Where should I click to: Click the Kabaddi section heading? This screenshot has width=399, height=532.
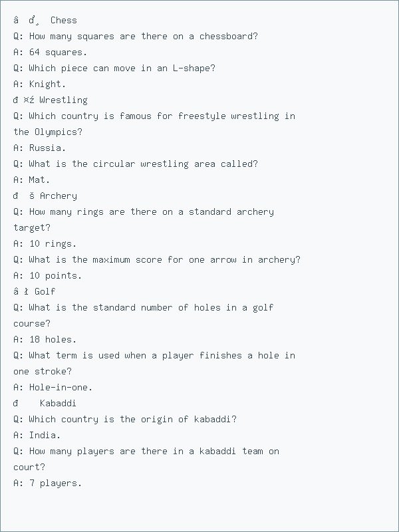pyautogui.click(x=58, y=403)
